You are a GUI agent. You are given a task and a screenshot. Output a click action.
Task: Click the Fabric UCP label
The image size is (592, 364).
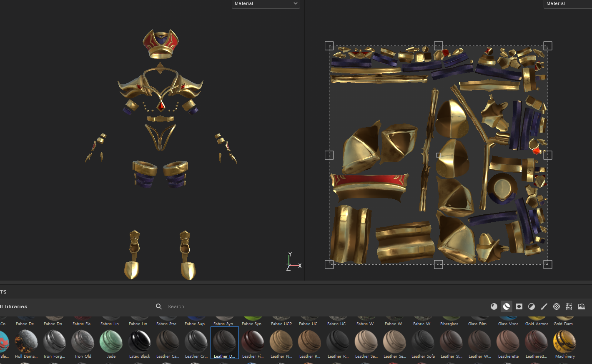[x=281, y=324]
